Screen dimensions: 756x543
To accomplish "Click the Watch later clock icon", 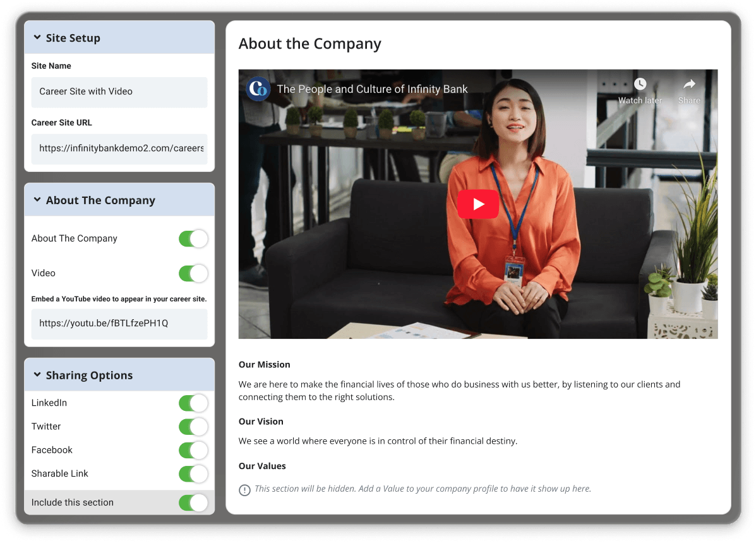I will tap(640, 84).
